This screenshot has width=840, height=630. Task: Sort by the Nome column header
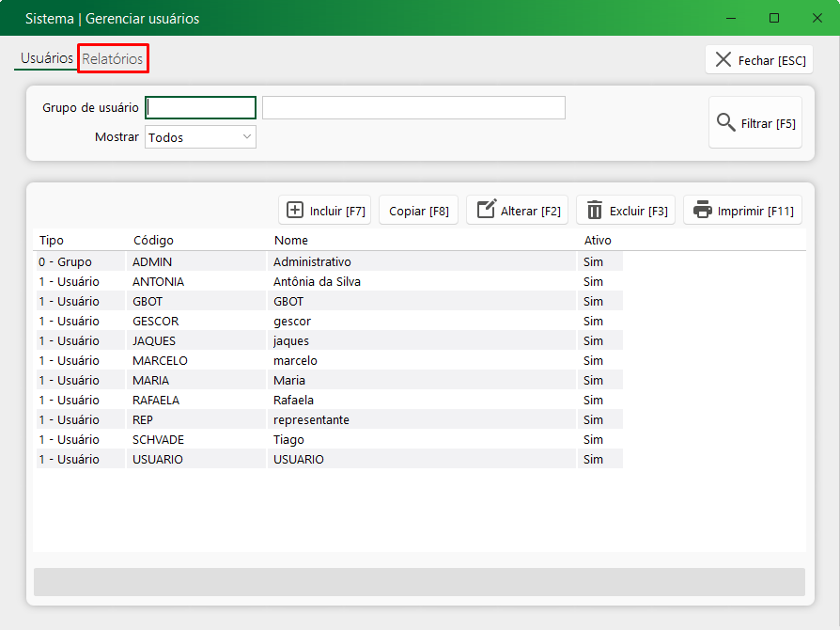pyautogui.click(x=291, y=241)
